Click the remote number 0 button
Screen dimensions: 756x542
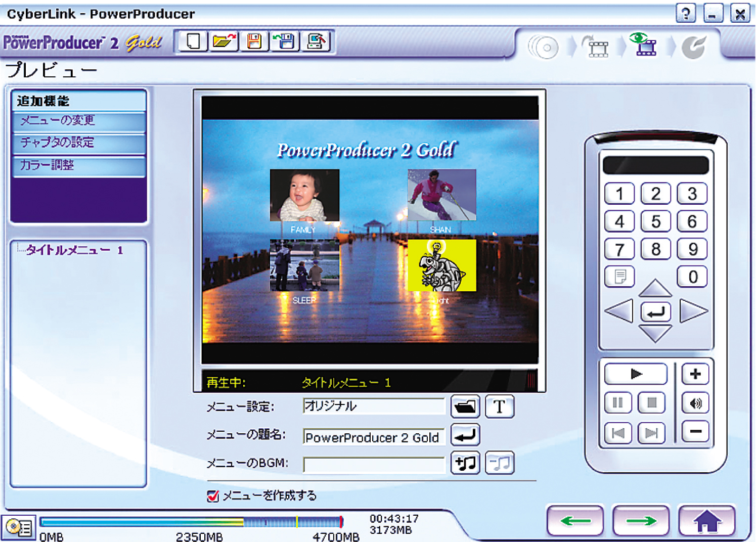692,277
